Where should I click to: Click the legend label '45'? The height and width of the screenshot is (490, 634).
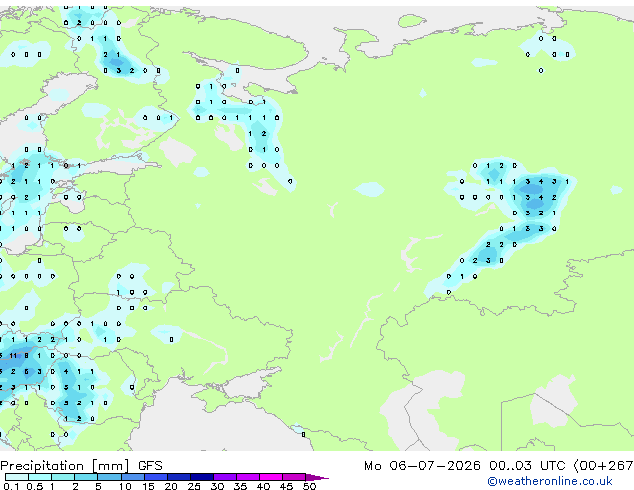point(286,486)
